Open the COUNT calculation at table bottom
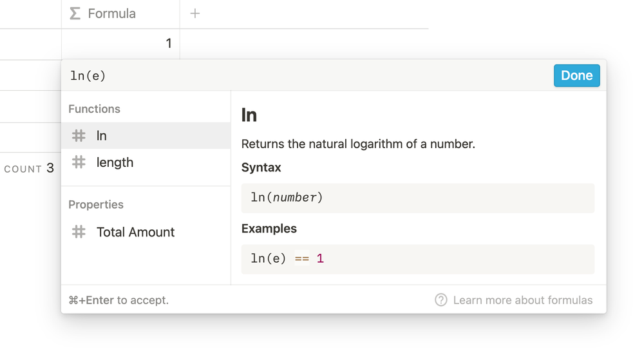Viewport: 644px width, 362px height. [x=29, y=169]
